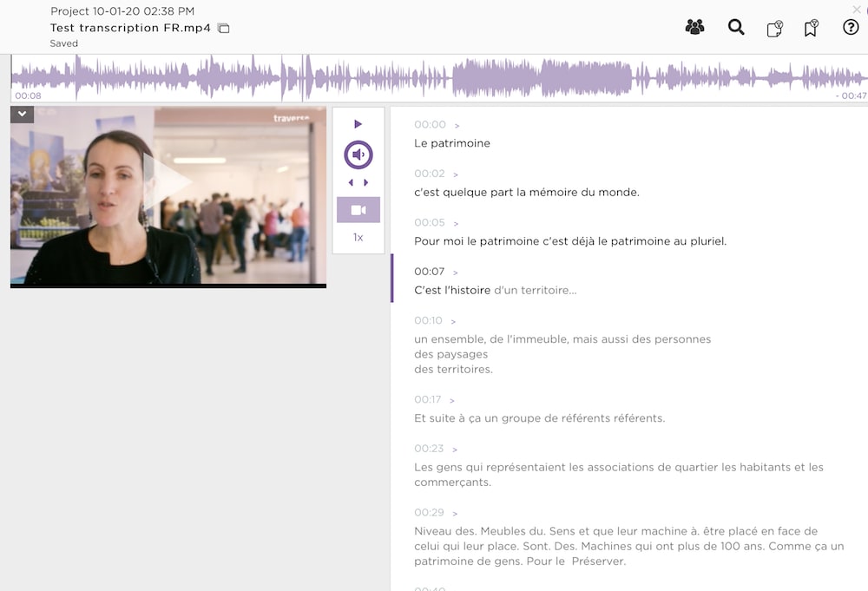Close the editor with the top-right X
Image resolution: width=868 pixels, height=591 pixels.
point(857,10)
